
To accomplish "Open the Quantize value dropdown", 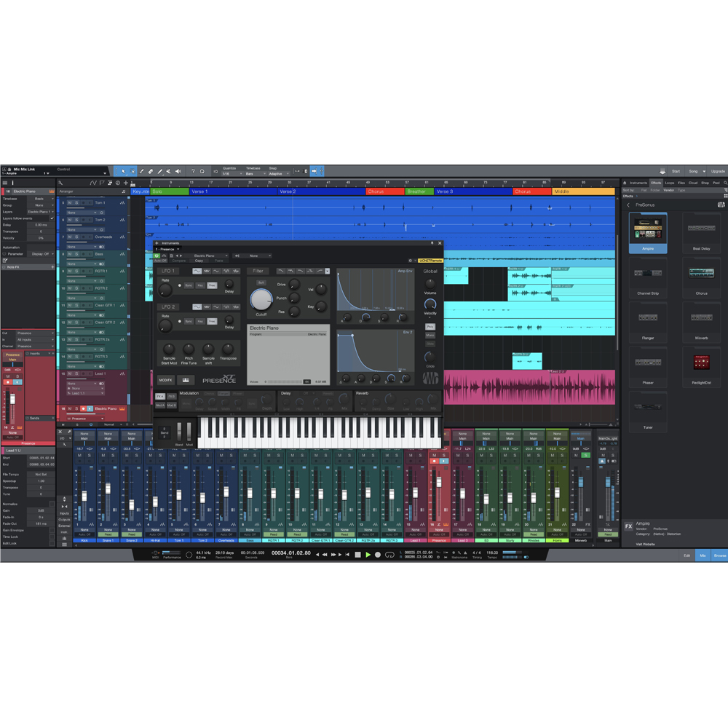I will click(232, 174).
